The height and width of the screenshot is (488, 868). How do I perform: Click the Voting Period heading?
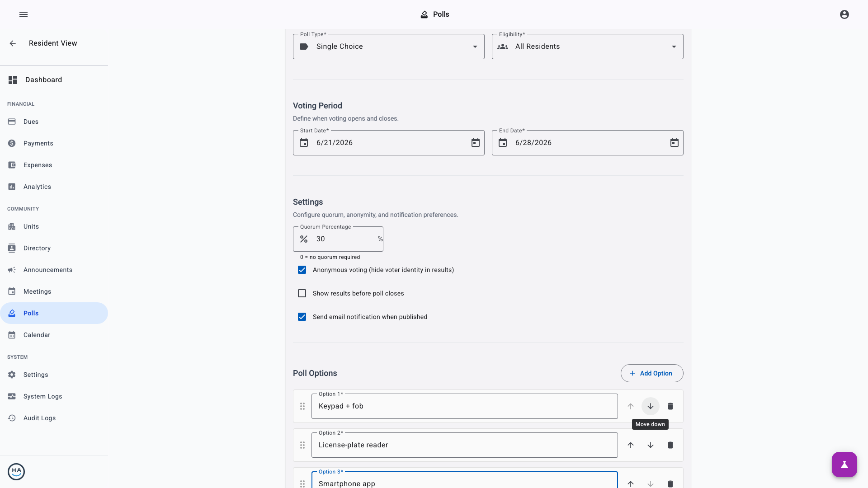point(317,106)
